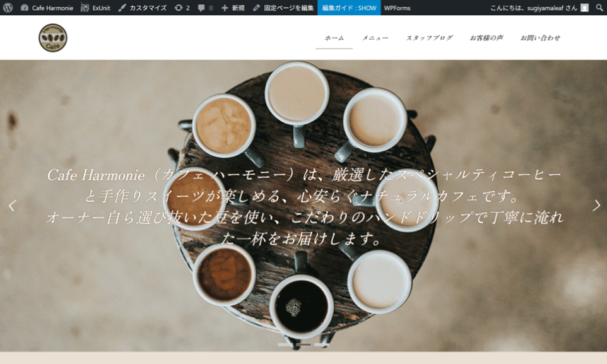Expand the こんにちは、sugiyamaleaf さん account menu
The width and height of the screenshot is (607, 364).
[x=533, y=8]
